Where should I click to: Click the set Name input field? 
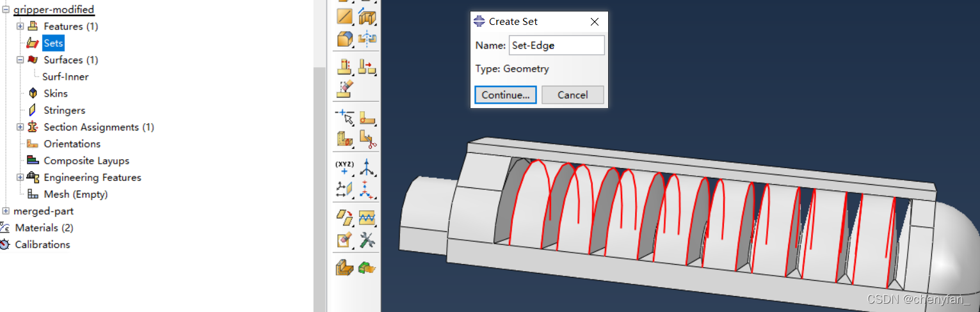point(556,45)
